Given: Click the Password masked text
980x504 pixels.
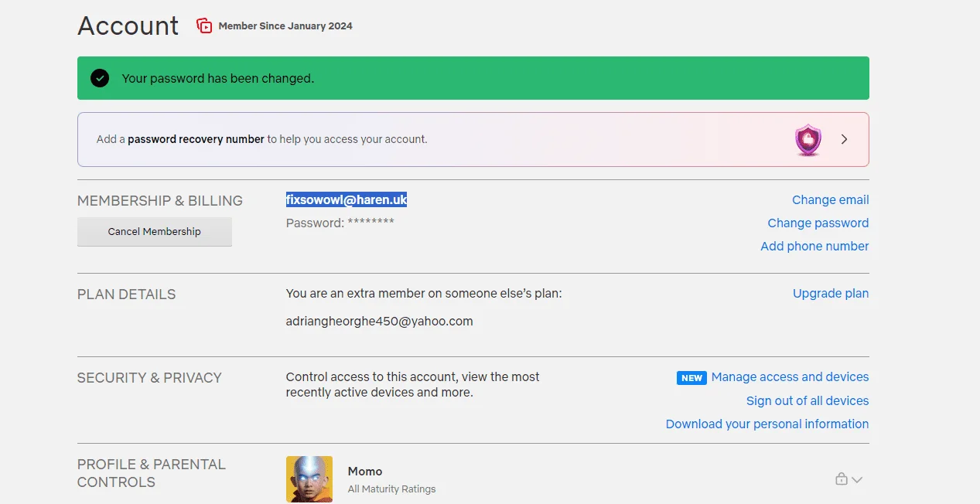Looking at the screenshot, I should coord(340,223).
